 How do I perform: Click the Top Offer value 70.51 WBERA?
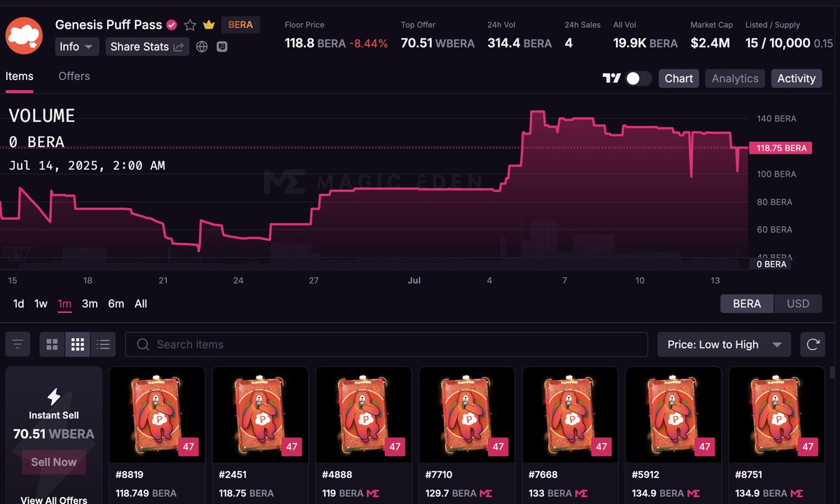pyautogui.click(x=437, y=43)
